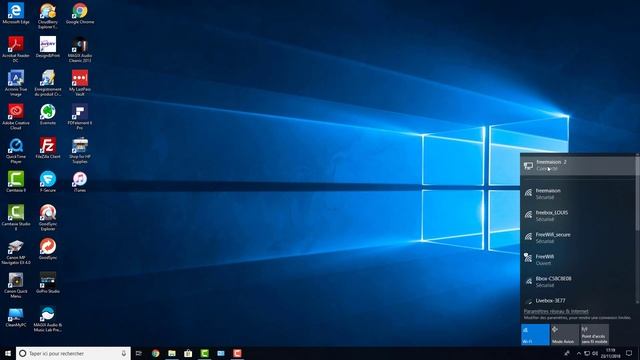
Task: Launch Google Chrome from the desktop
Action: pos(80,13)
